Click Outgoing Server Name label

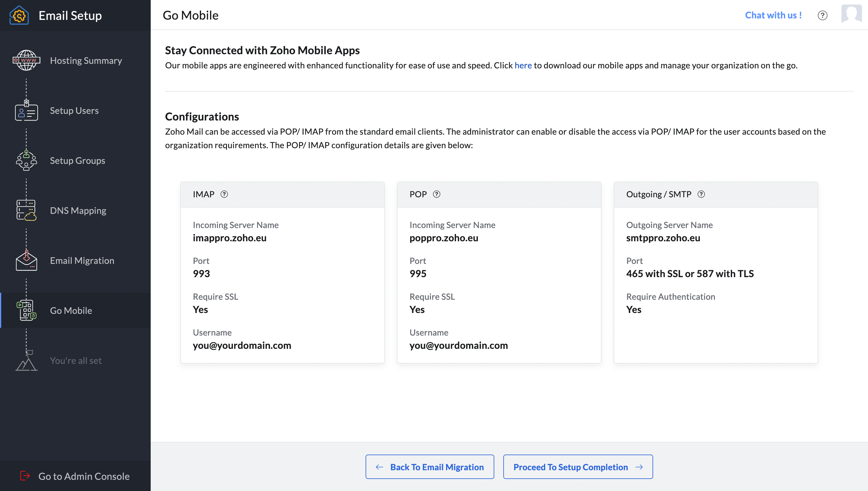tap(669, 225)
